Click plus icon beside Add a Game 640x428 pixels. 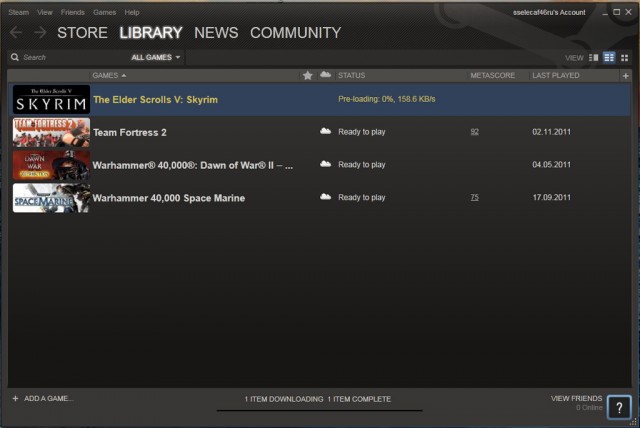click(16, 398)
